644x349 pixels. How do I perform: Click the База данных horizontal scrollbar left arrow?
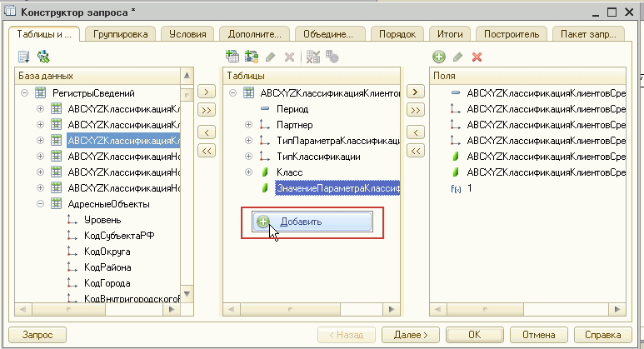coord(22,309)
